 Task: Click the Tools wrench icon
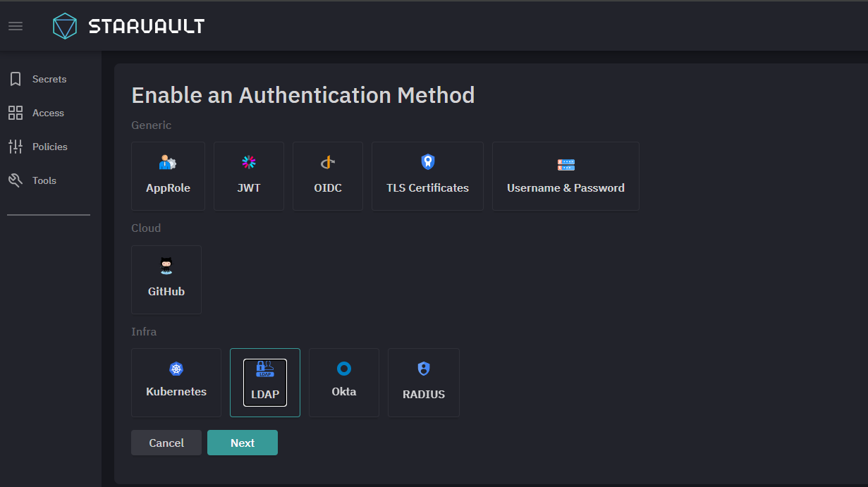pyautogui.click(x=16, y=180)
